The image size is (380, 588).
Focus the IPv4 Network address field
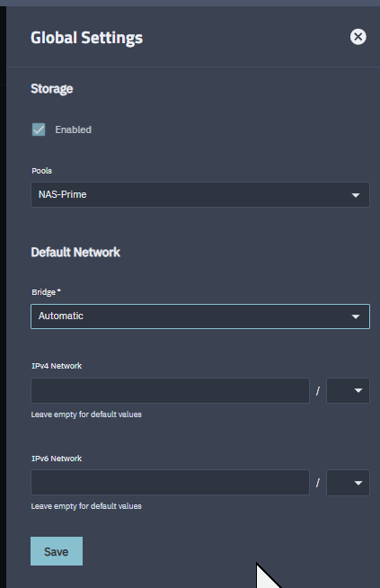170,391
